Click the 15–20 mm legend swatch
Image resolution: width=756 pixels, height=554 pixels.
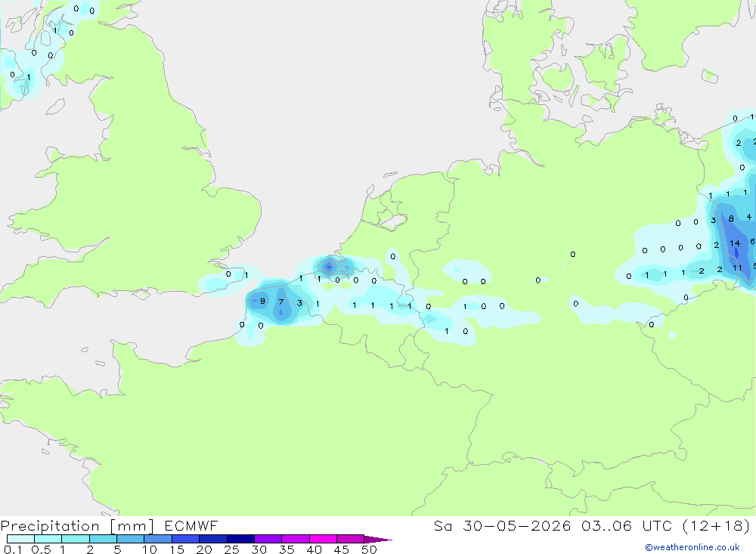186,539
